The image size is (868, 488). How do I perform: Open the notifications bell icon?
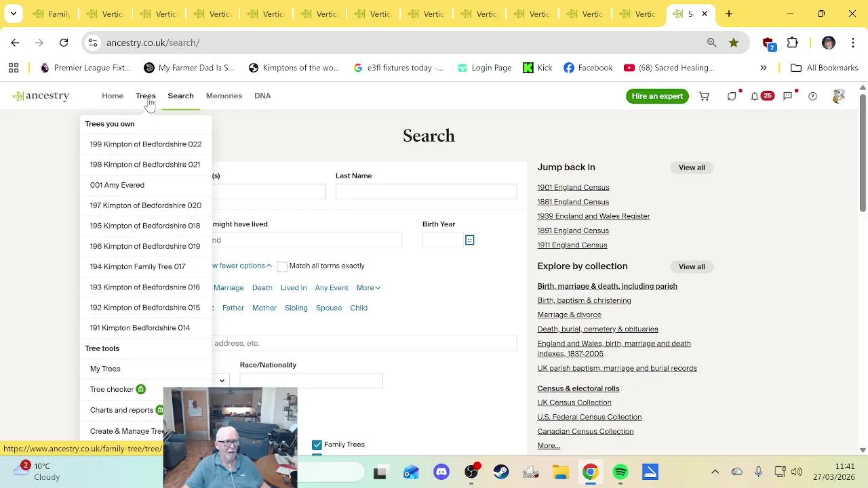[754, 96]
